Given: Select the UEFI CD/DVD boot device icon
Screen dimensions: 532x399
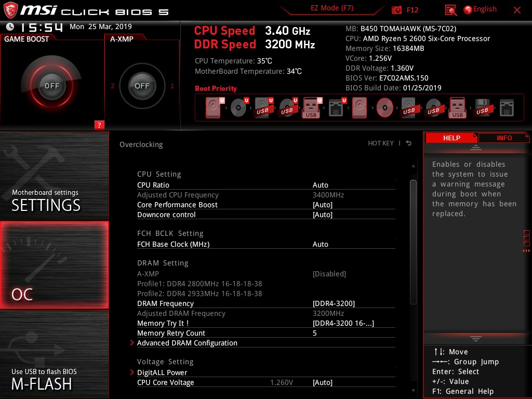Looking at the screenshot, I should (x=239, y=108).
